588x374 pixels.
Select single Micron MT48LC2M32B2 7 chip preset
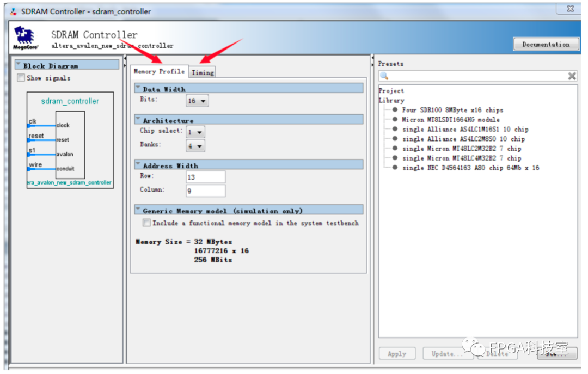coord(461,149)
